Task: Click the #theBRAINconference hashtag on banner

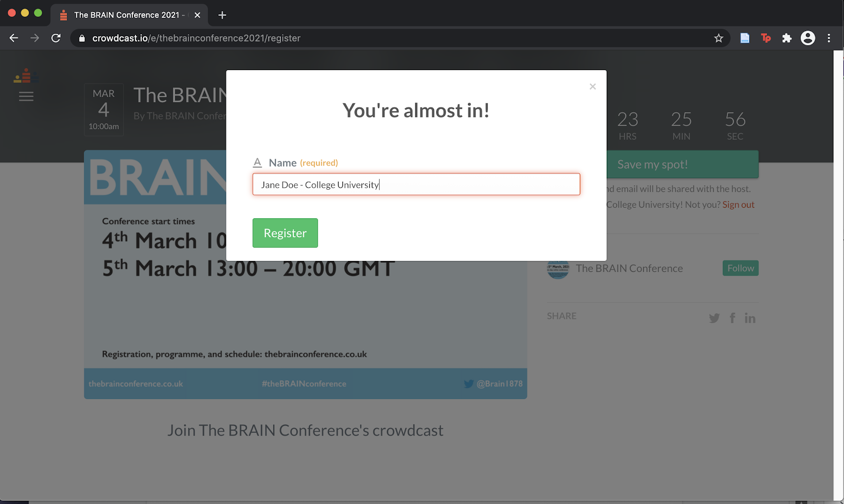Action: pos(304,384)
